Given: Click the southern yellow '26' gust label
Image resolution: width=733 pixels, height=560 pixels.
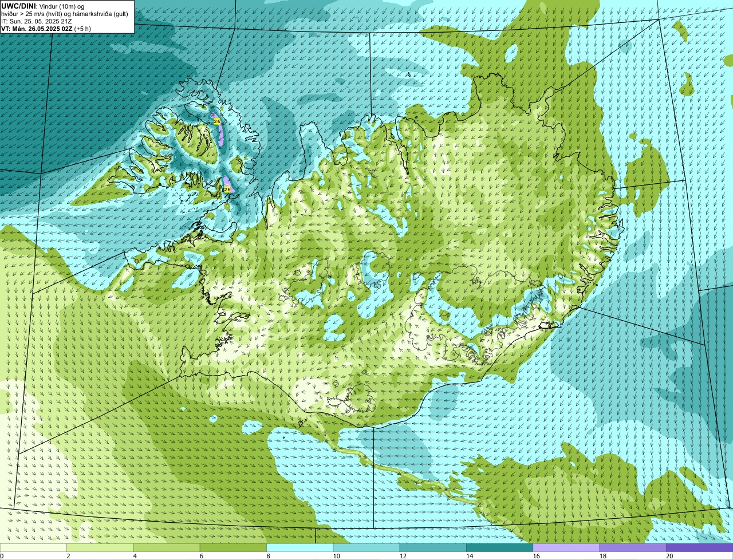Looking at the screenshot, I should click(x=227, y=190).
